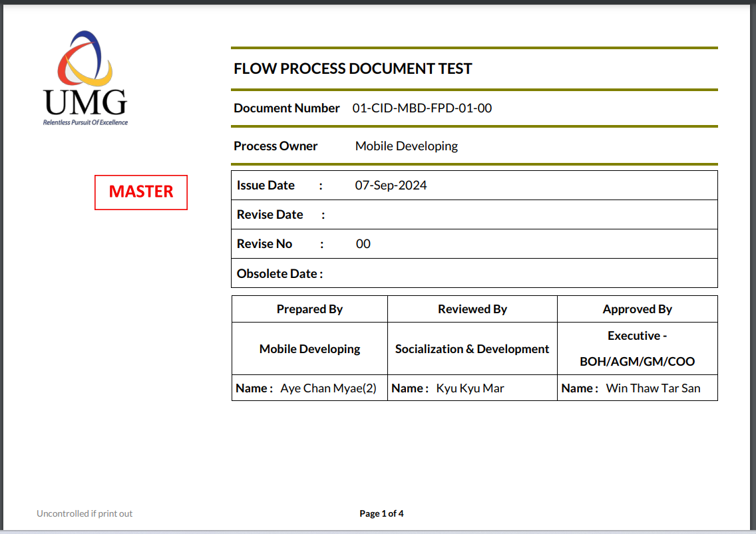Click the UMG logo
Image resolution: width=756 pixels, height=534 pixels.
click(85, 78)
